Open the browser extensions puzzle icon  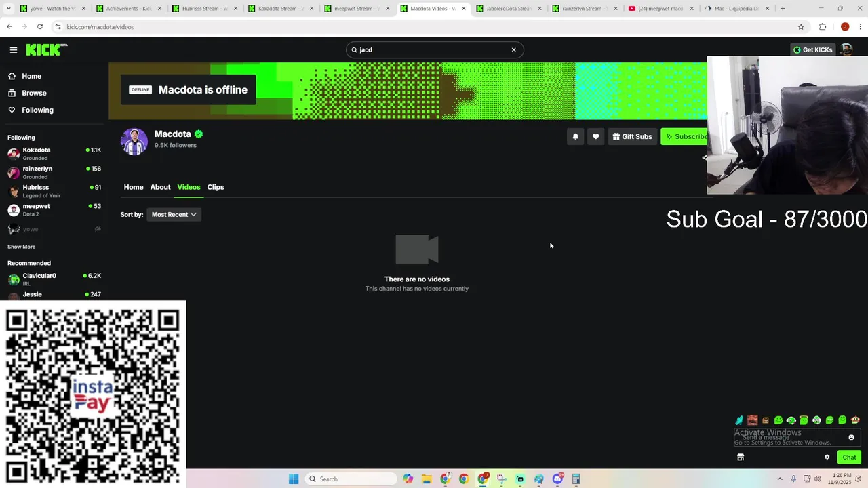[x=823, y=27]
